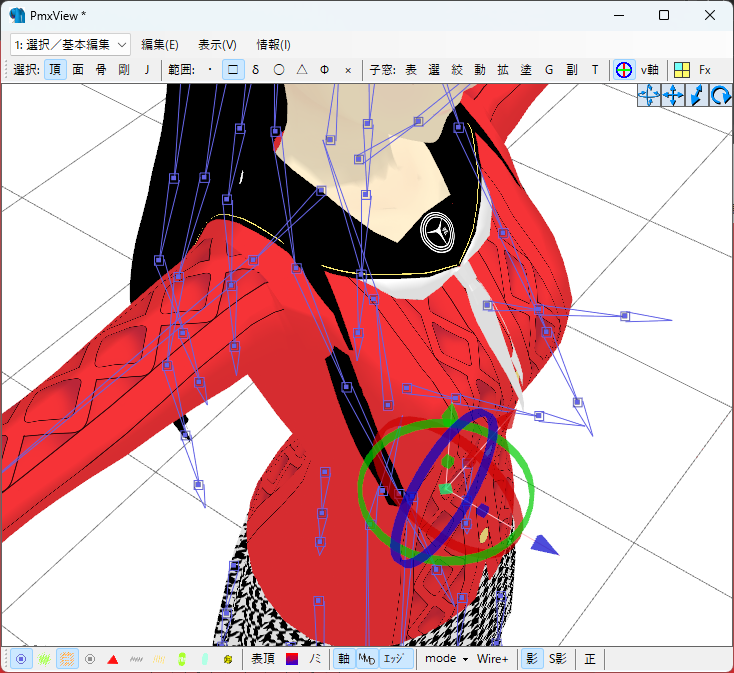Click the 正 orthographic button
The image size is (734, 673).
(590, 659)
